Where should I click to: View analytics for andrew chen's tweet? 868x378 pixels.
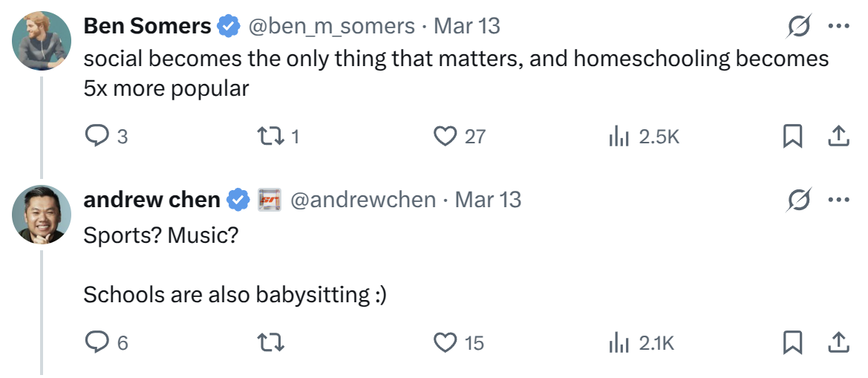tap(619, 342)
